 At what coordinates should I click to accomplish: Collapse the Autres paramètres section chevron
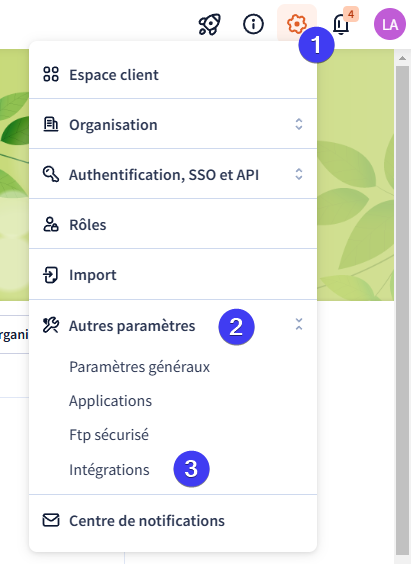(299, 324)
